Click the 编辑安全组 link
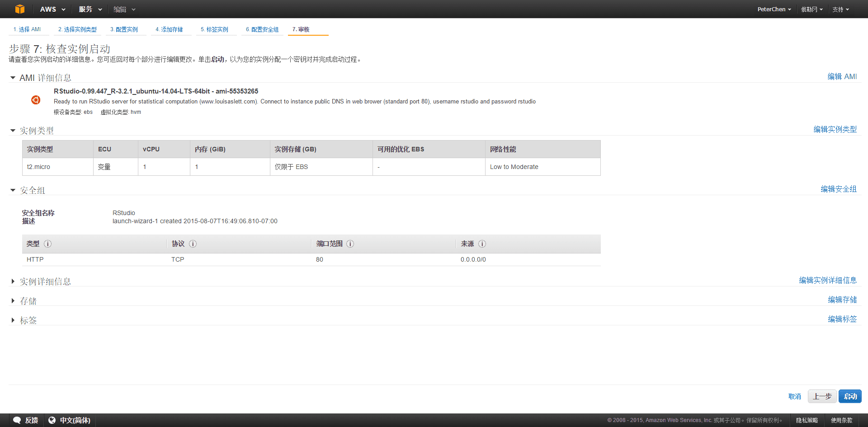868x427 pixels. coord(839,189)
